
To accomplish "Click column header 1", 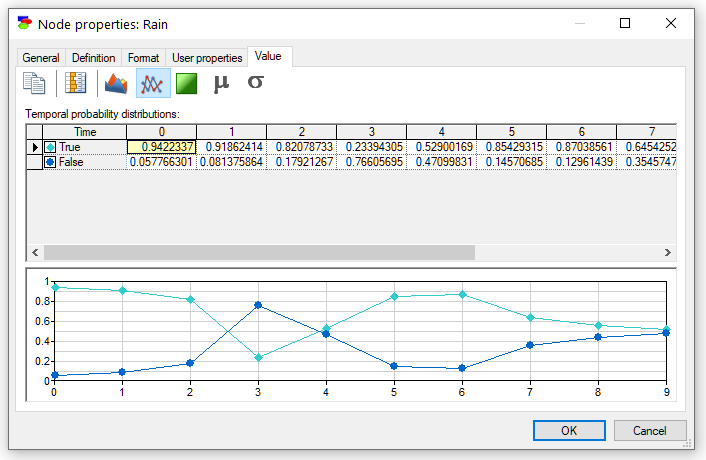I will click(x=231, y=132).
